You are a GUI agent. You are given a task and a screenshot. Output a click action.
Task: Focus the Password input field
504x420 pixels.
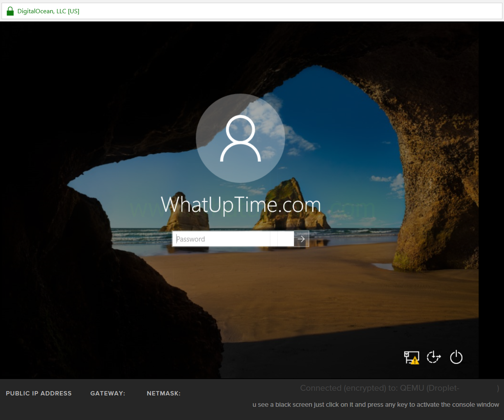click(233, 239)
